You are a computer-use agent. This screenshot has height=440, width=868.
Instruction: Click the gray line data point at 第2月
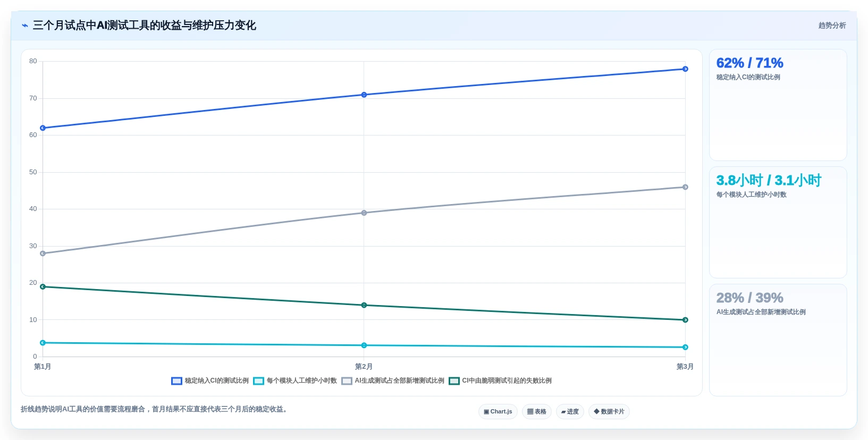pyautogui.click(x=364, y=213)
